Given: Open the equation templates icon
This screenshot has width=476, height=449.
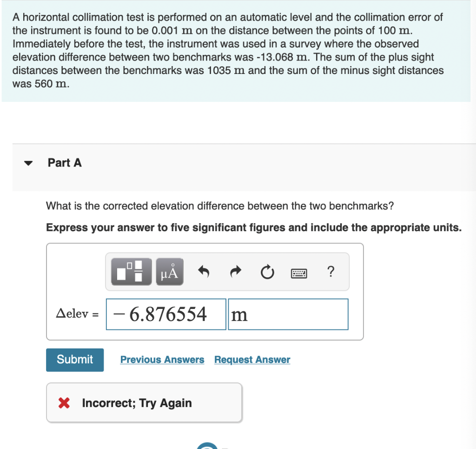Looking at the screenshot, I should pos(131,271).
